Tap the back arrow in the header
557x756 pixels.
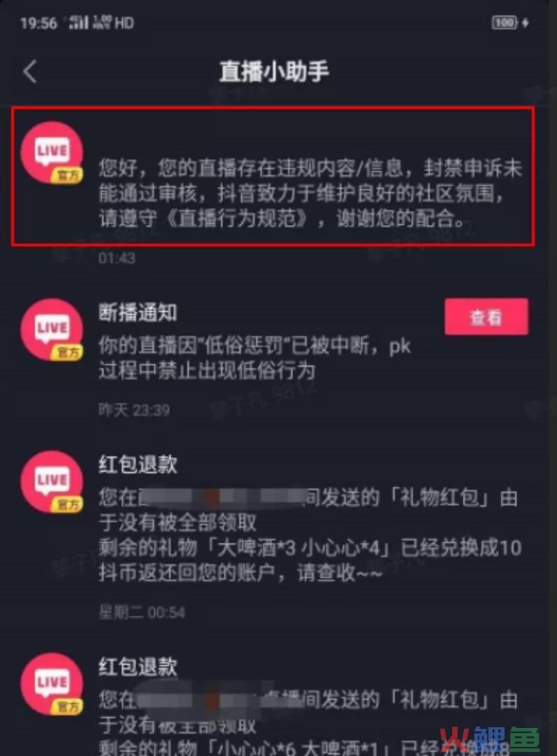click(x=30, y=72)
